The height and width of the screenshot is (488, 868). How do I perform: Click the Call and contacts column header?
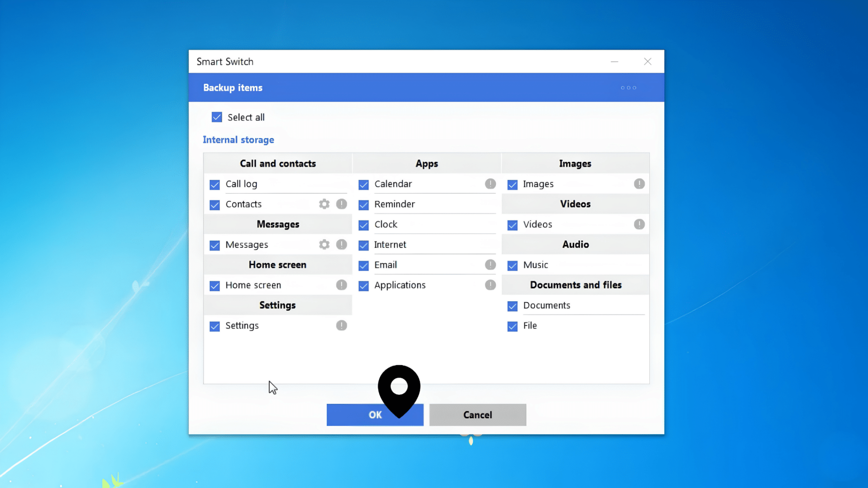click(x=278, y=164)
